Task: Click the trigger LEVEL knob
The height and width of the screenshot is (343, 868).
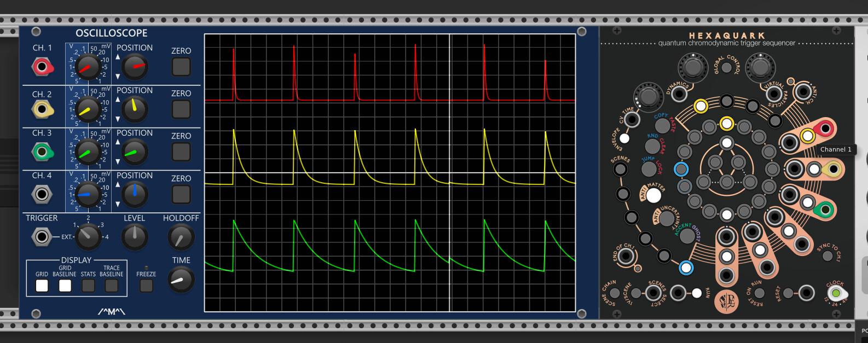Action: (134, 237)
